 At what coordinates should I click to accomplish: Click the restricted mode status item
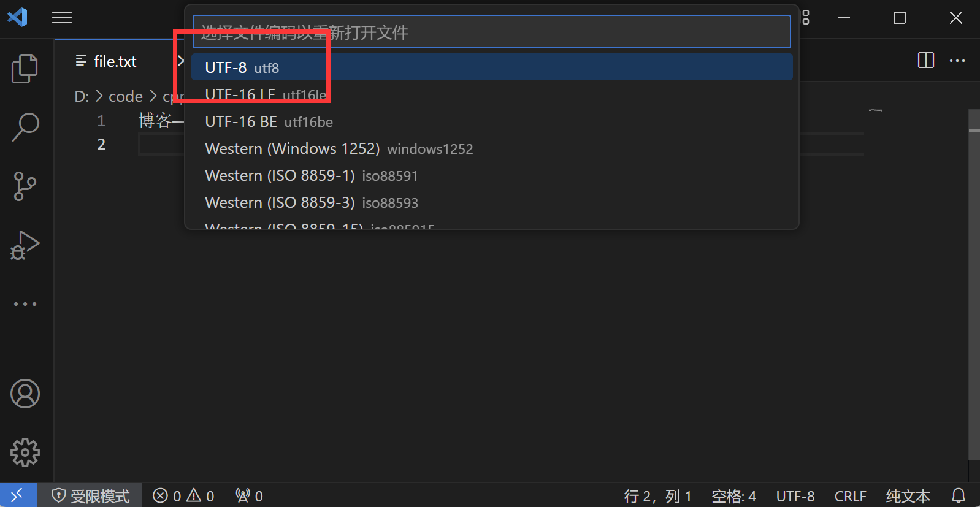pos(91,496)
